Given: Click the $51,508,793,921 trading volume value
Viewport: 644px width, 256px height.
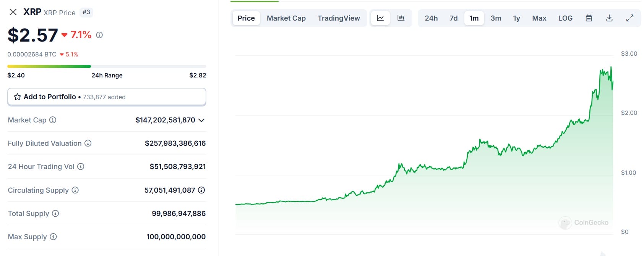Looking at the screenshot, I should 178,167.
